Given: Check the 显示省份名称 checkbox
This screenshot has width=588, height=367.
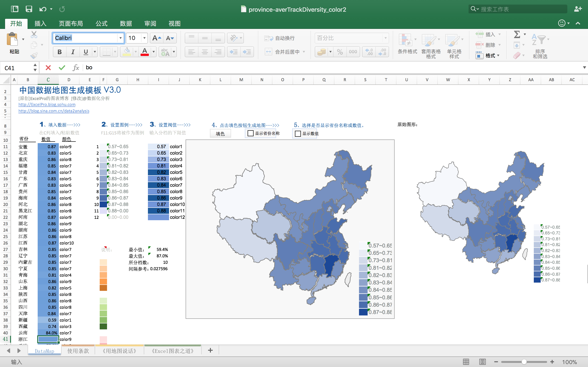Looking at the screenshot, I should pyautogui.click(x=250, y=133).
